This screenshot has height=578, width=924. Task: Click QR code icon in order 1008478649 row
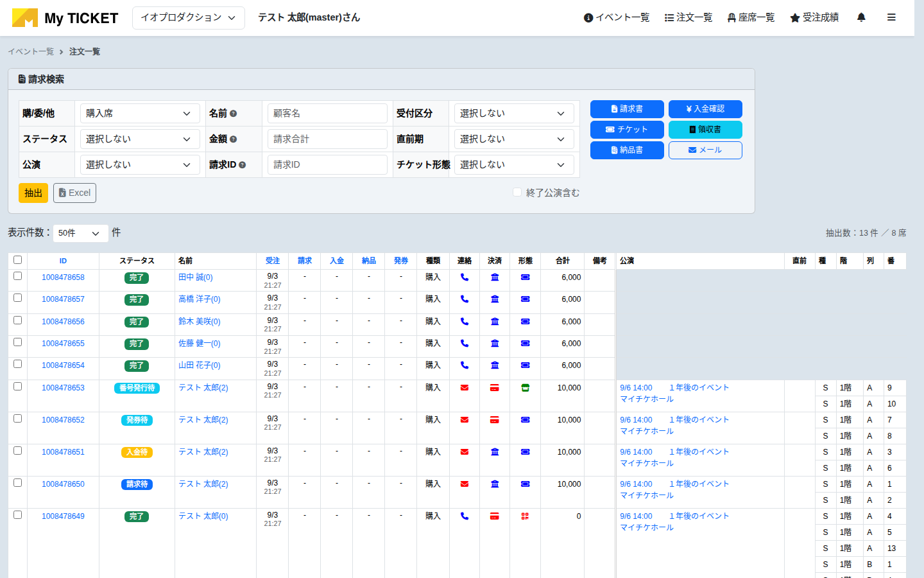(526, 516)
